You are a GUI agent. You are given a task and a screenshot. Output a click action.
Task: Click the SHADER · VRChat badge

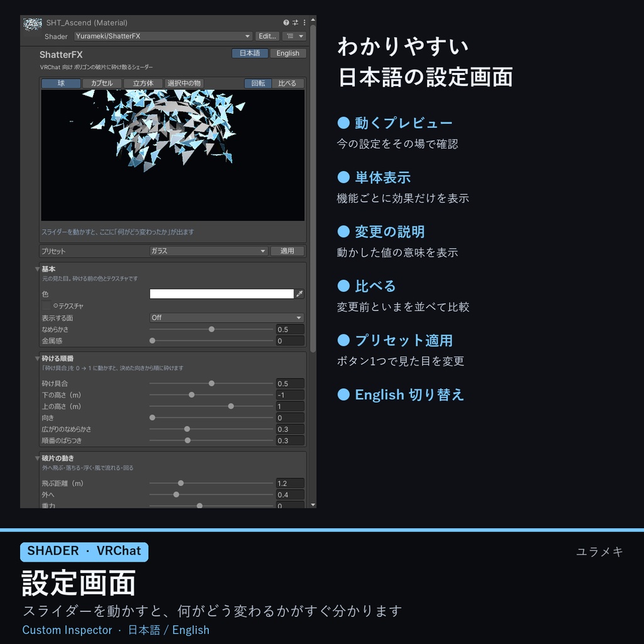[x=84, y=551]
